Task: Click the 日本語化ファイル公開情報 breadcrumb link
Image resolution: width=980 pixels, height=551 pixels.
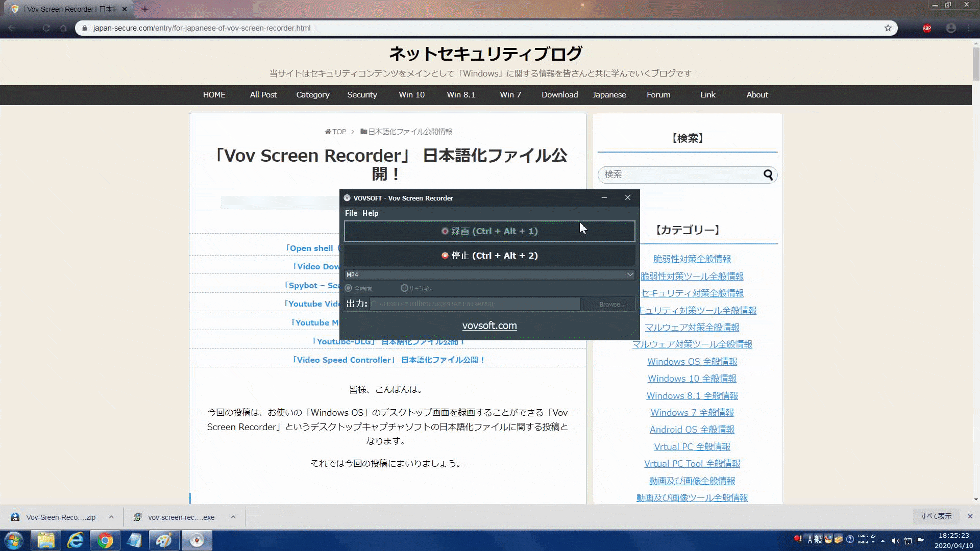Action: (406, 132)
